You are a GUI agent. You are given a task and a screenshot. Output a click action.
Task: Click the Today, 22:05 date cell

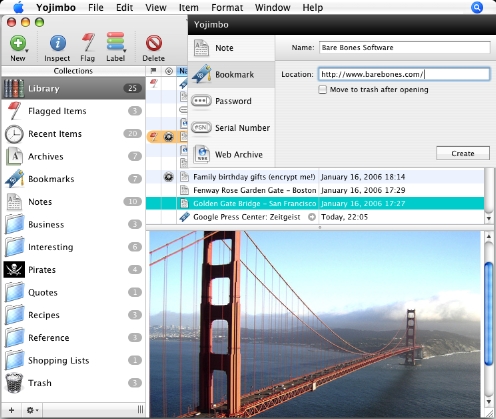(x=344, y=217)
